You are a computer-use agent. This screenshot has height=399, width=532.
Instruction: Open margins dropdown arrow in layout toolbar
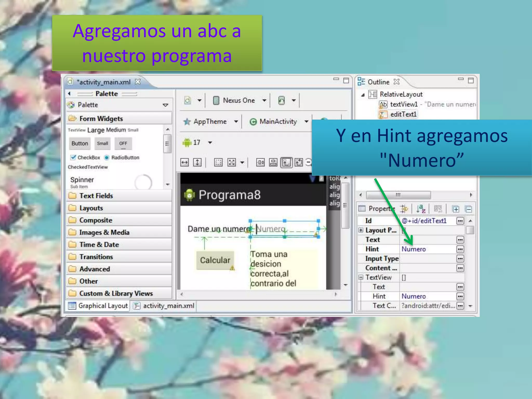(x=242, y=163)
